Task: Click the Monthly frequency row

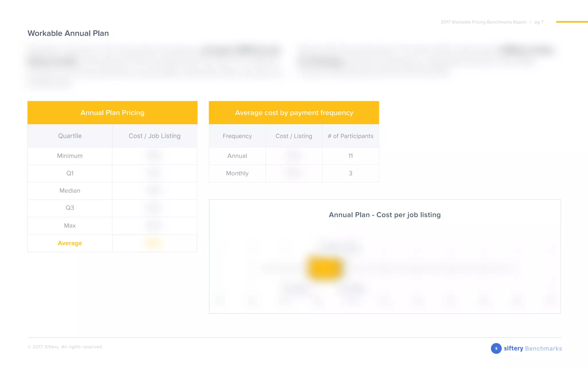Action: 237,173
